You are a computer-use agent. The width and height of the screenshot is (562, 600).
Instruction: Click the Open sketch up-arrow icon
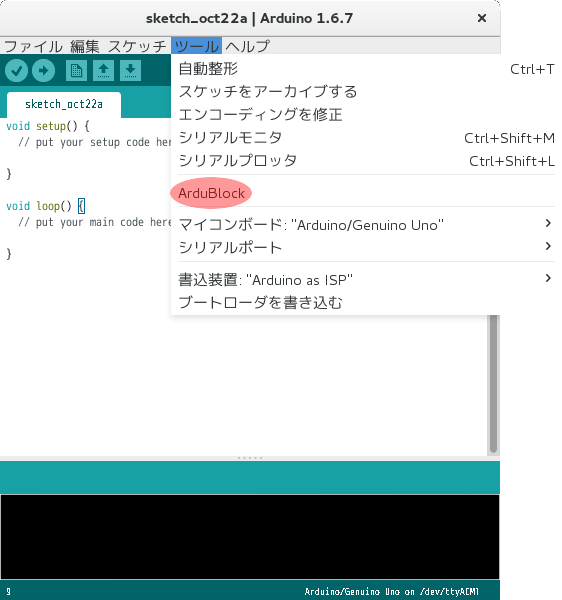(103, 71)
